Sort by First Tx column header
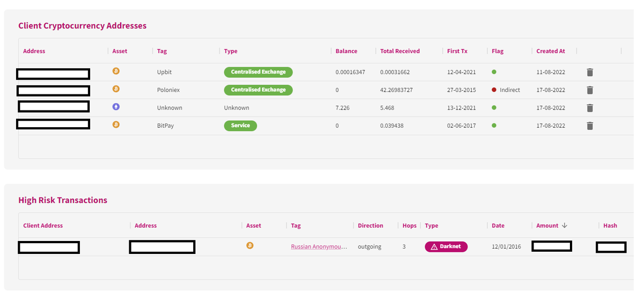 457,51
